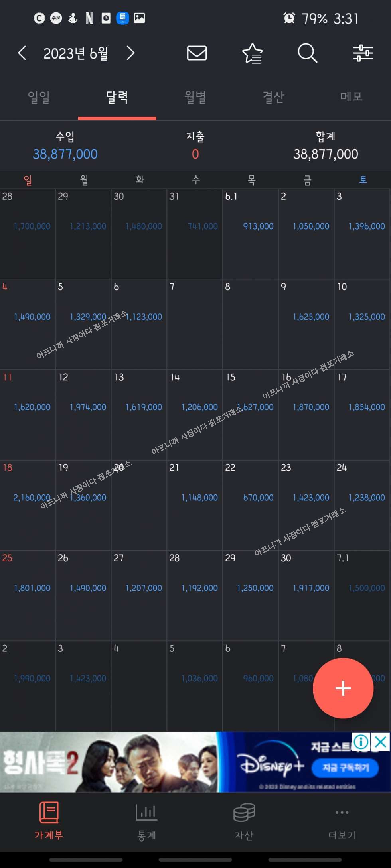Go to next month arrow
Viewport: 391px width, 868px height.
130,53
